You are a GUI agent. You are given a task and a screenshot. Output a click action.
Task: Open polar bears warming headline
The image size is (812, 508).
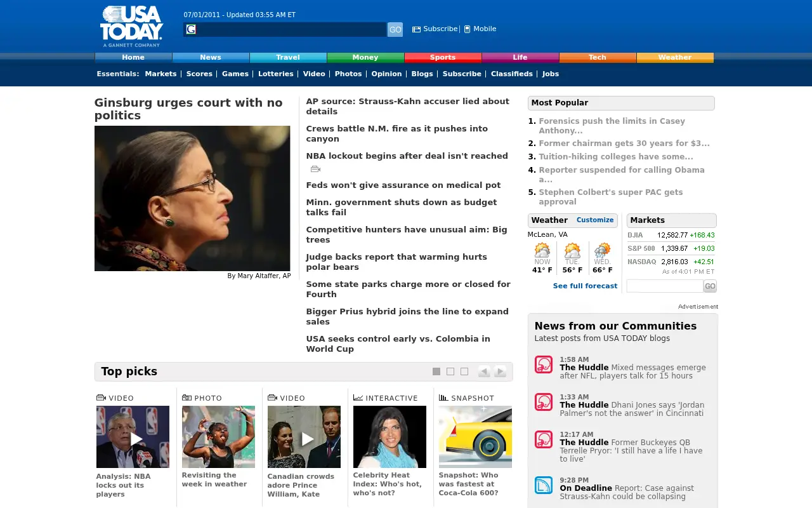pyautogui.click(x=396, y=262)
